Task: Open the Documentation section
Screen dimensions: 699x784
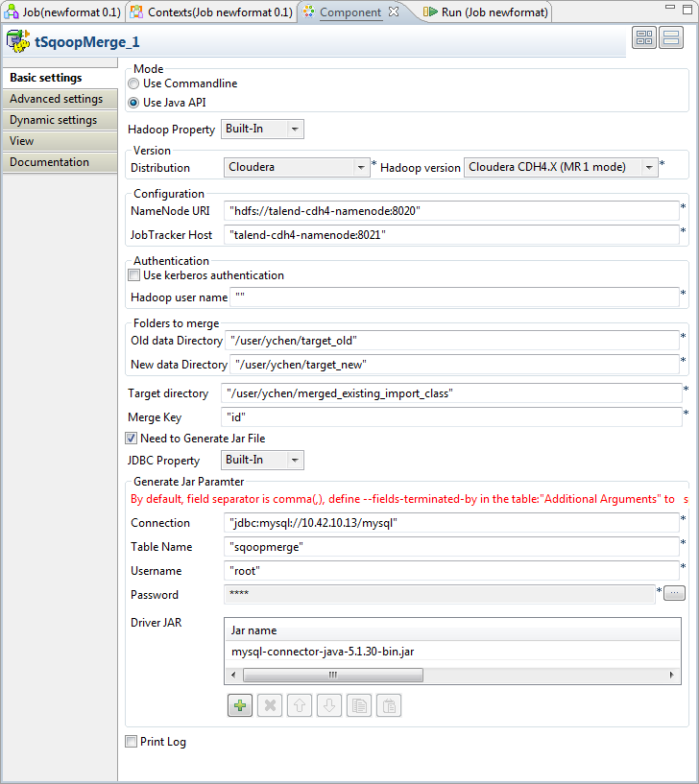Action: tap(60, 162)
